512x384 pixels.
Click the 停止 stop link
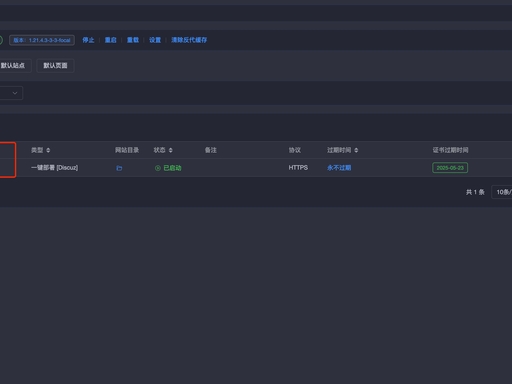[x=88, y=40]
